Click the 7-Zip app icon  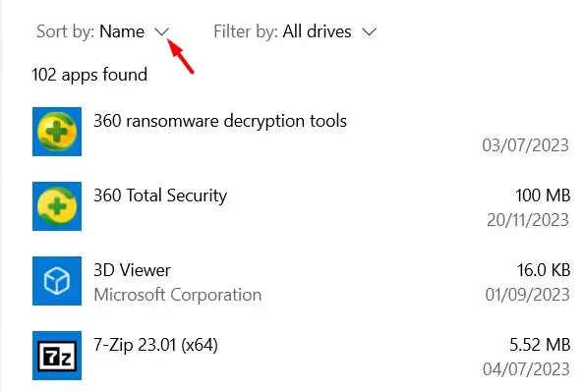coord(57,356)
